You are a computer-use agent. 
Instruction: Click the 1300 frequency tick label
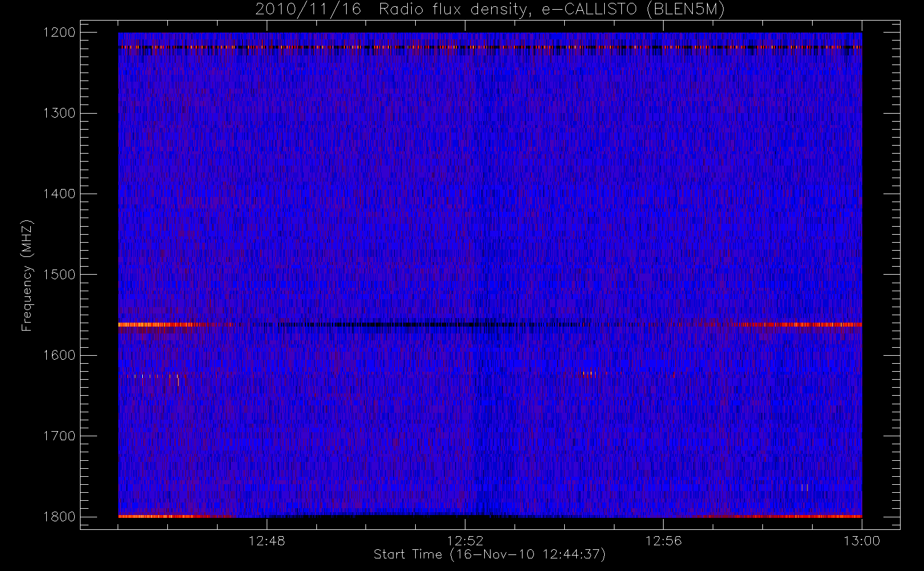tap(59, 113)
